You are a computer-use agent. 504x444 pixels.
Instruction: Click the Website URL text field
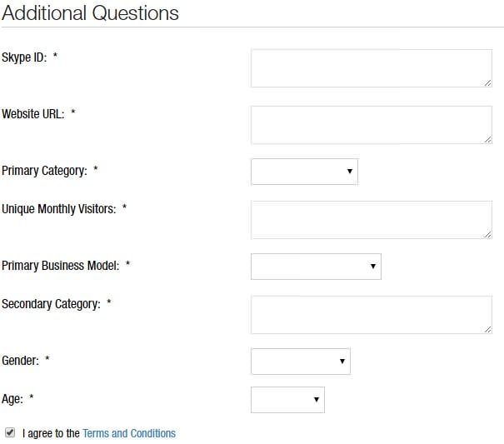click(371, 124)
